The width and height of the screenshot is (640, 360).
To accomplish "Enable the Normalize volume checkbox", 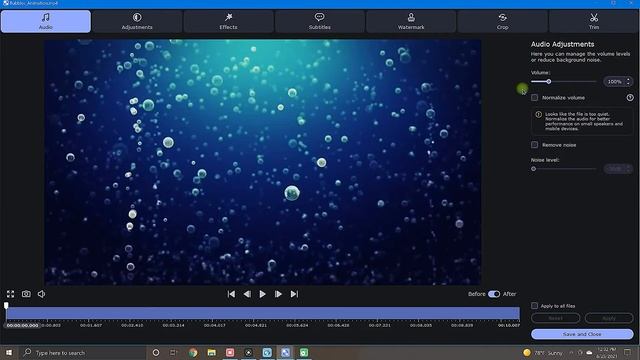I will [535, 98].
